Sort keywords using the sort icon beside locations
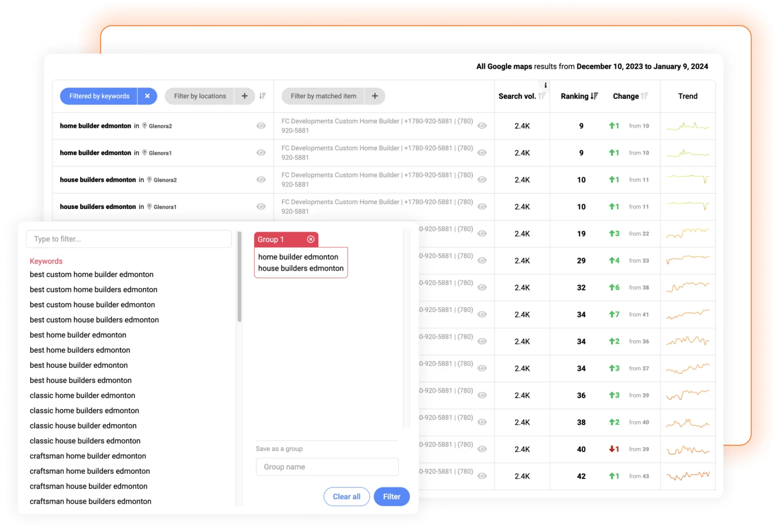This screenshot has width=777, height=532. tap(263, 96)
